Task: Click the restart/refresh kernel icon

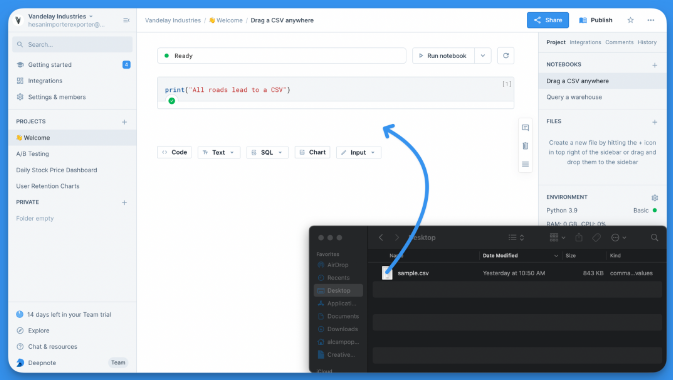Action: (x=506, y=56)
